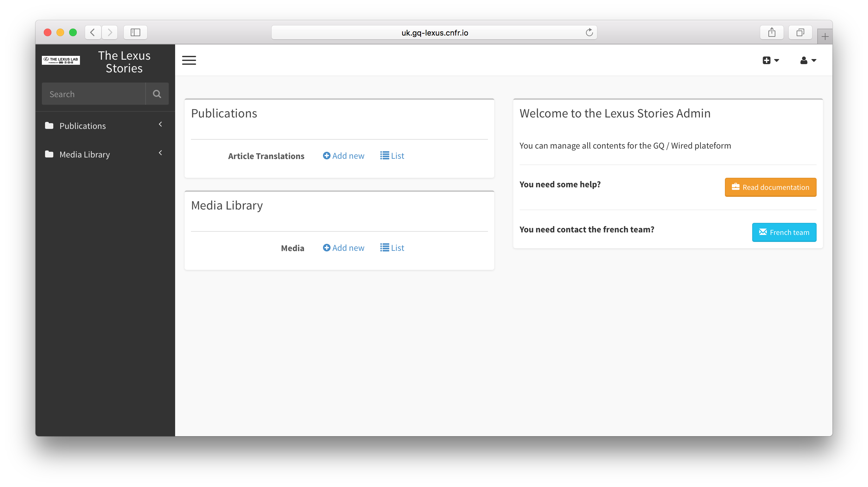Go back with browser back arrow
This screenshot has height=487, width=868.
93,32
